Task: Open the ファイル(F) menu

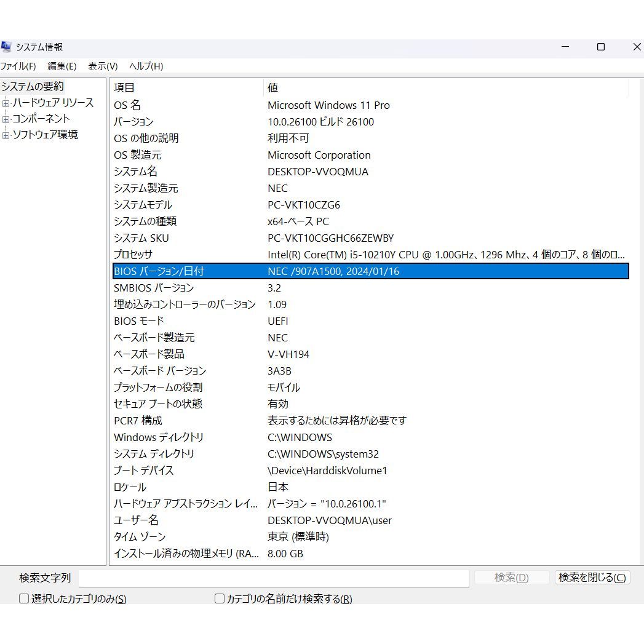Action: pyautogui.click(x=18, y=66)
